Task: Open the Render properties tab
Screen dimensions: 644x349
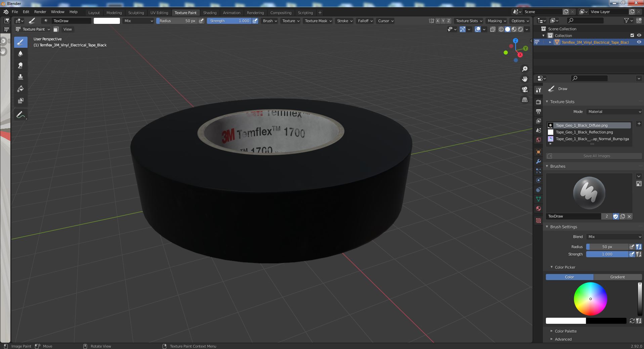Action: click(539, 102)
